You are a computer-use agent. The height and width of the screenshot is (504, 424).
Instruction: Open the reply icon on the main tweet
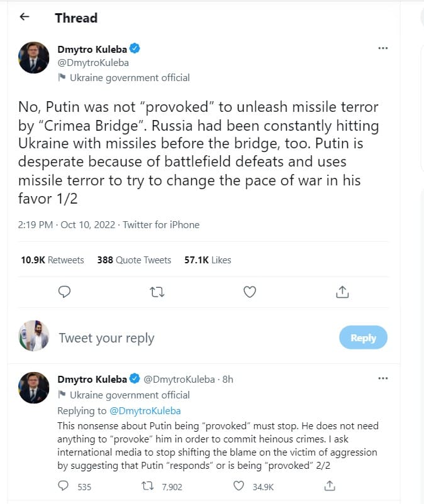coord(64,292)
